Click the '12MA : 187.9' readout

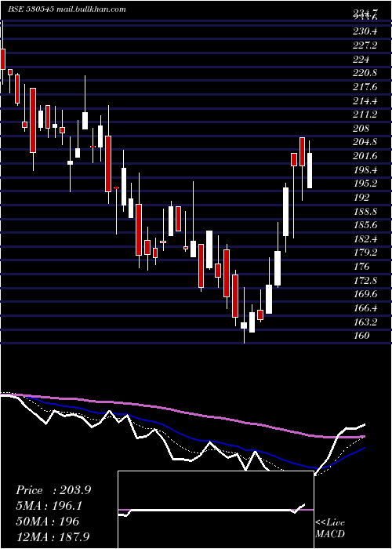[53, 536]
